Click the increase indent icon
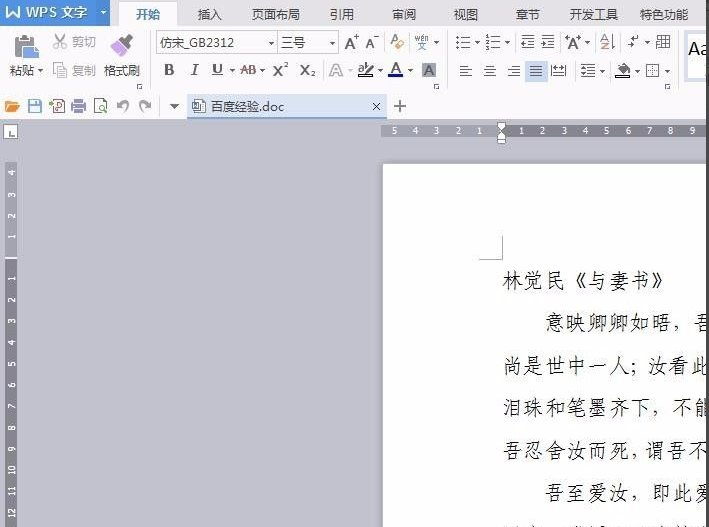Image resolution: width=709 pixels, height=527 pixels. 548,42
